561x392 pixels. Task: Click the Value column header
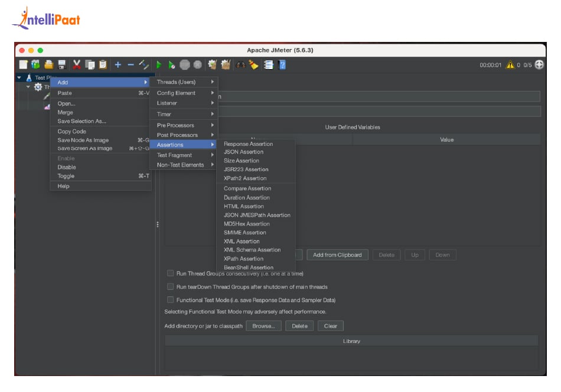pyautogui.click(x=446, y=140)
